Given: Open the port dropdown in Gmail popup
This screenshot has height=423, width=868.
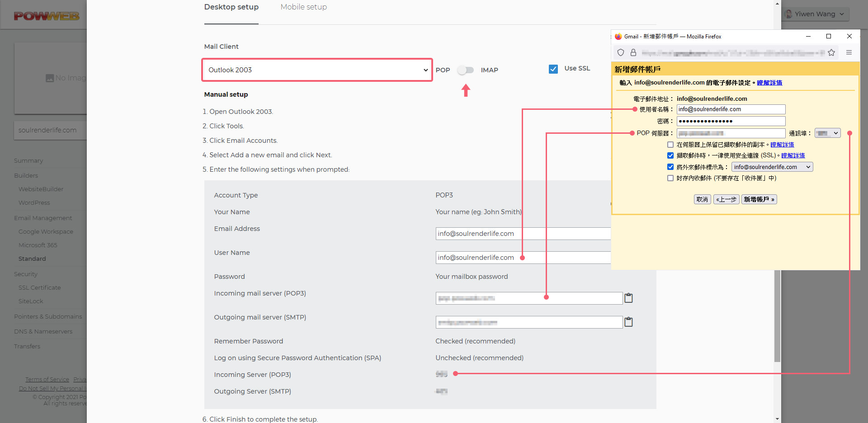Looking at the screenshot, I should coord(827,133).
